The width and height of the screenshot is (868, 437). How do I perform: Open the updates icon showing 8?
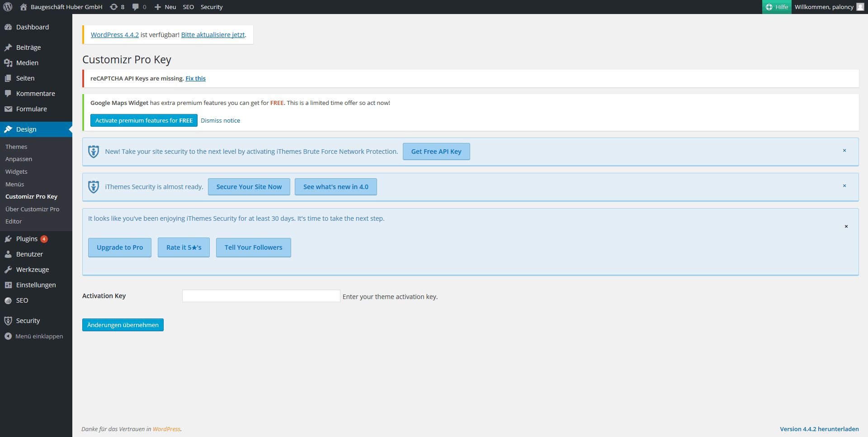117,7
